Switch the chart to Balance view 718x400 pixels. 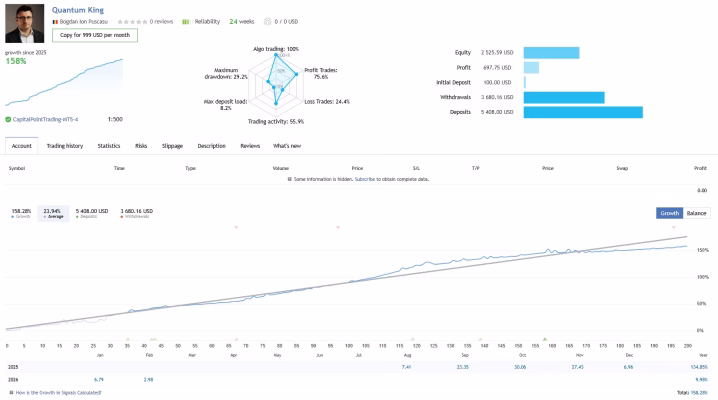(x=696, y=213)
